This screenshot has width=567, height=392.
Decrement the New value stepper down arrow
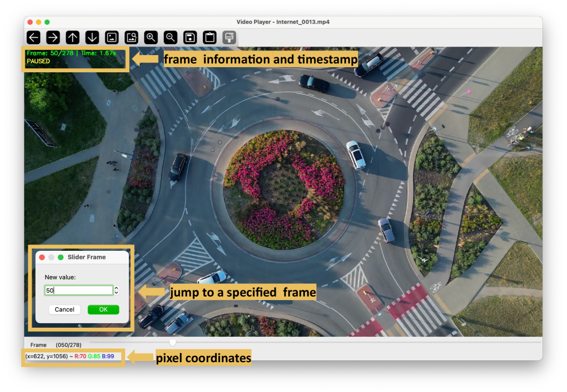pos(117,293)
